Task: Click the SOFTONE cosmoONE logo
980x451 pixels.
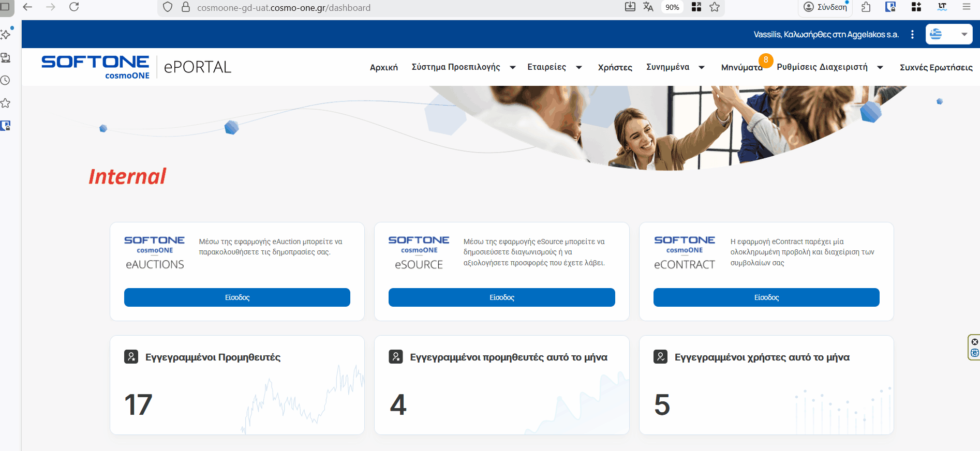Action: pos(95,67)
